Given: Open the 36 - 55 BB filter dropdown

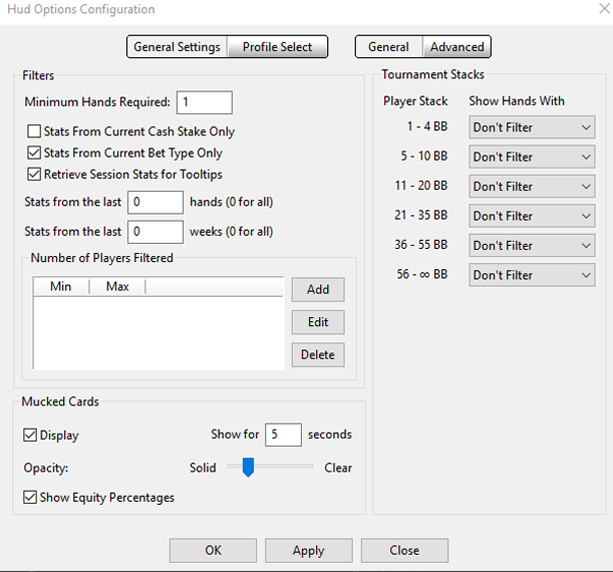Looking at the screenshot, I should tap(532, 246).
